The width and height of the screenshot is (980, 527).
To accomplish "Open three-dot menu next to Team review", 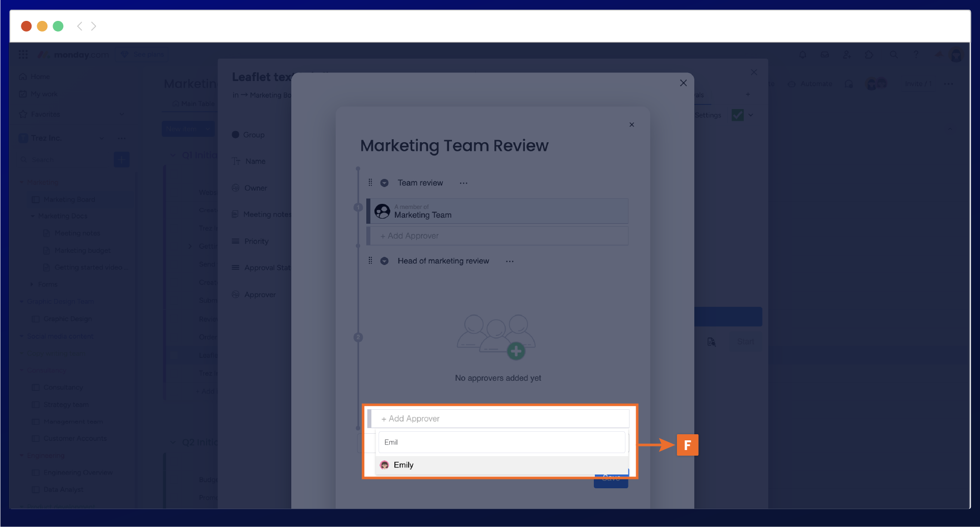I will (463, 183).
